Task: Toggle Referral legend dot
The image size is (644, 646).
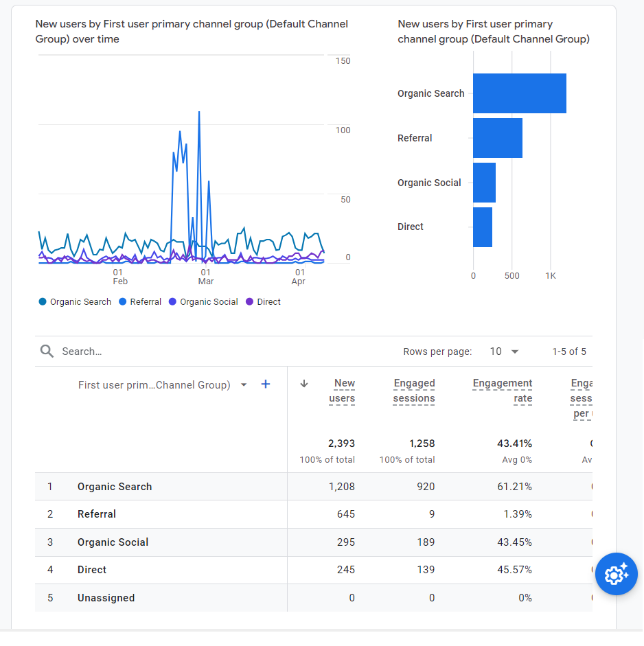Action: [122, 301]
